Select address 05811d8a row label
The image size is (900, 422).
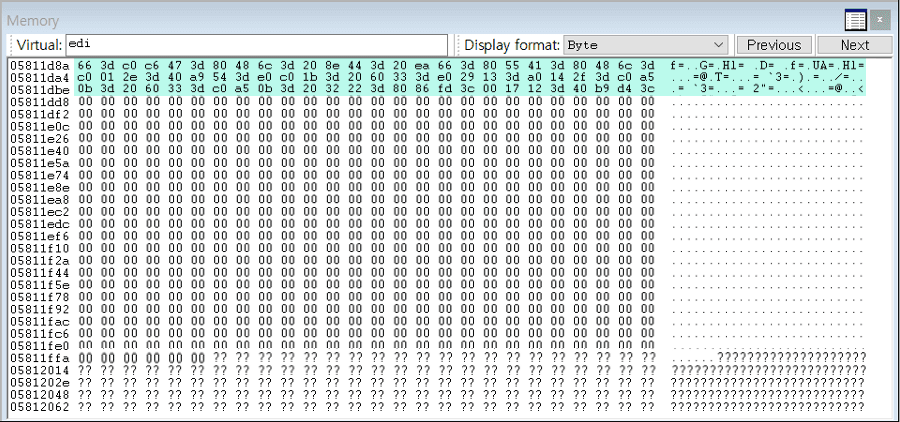coord(40,65)
